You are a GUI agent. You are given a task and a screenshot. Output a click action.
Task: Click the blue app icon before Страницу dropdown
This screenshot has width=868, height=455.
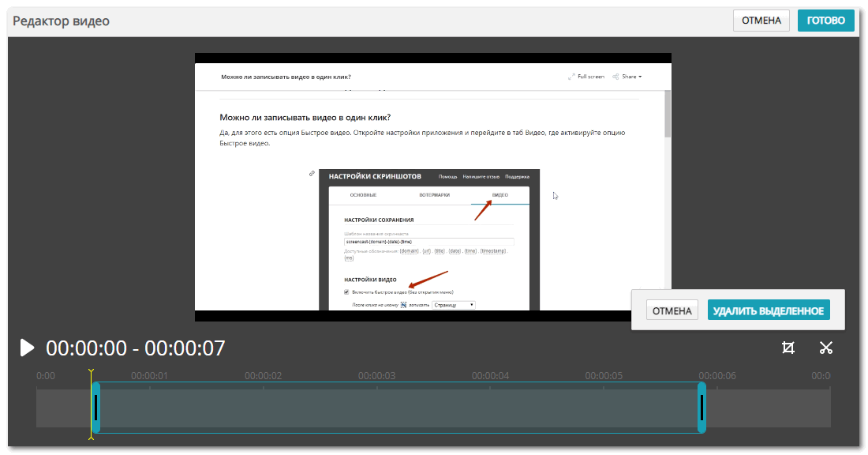[404, 304]
